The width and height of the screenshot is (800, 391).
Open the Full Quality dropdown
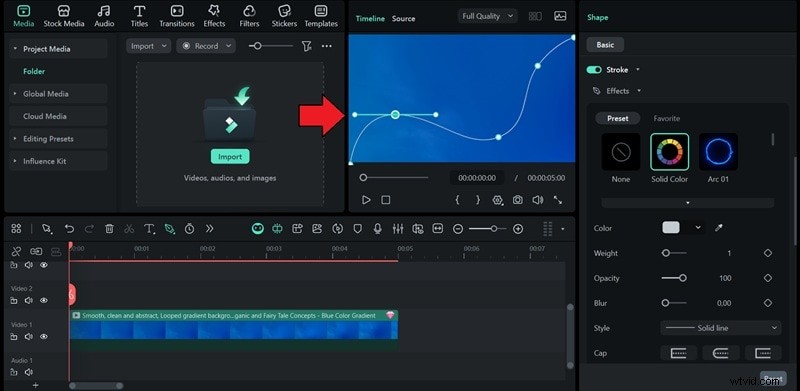487,16
